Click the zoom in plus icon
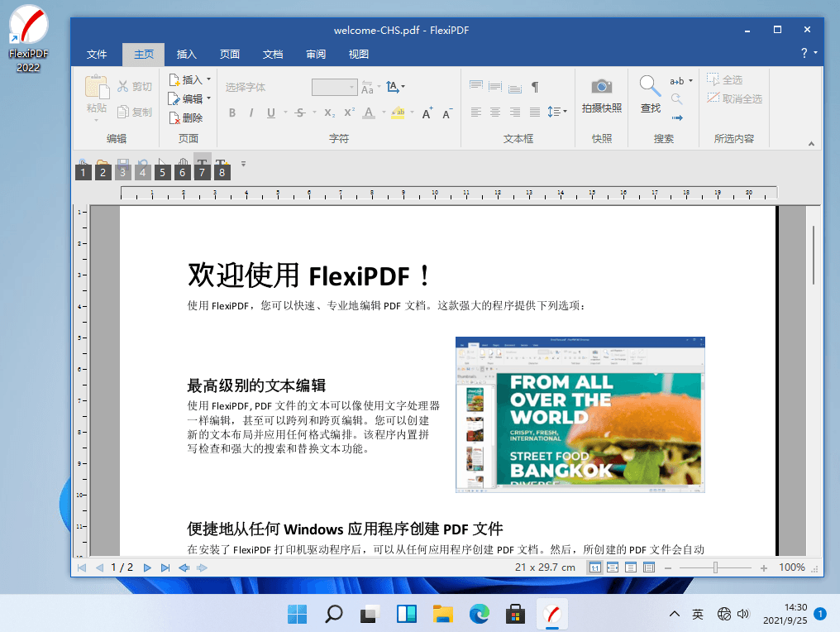 point(764,568)
